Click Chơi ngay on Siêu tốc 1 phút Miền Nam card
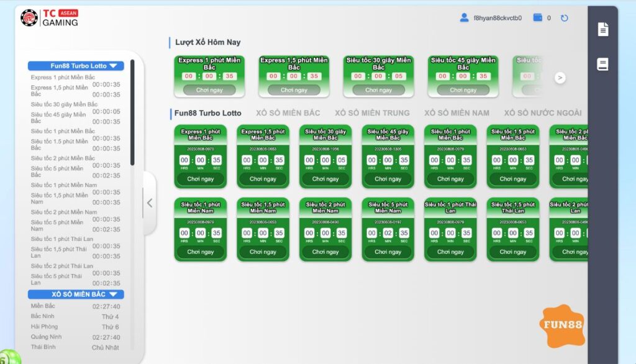Screen dimensions: 636x364 pos(201,252)
